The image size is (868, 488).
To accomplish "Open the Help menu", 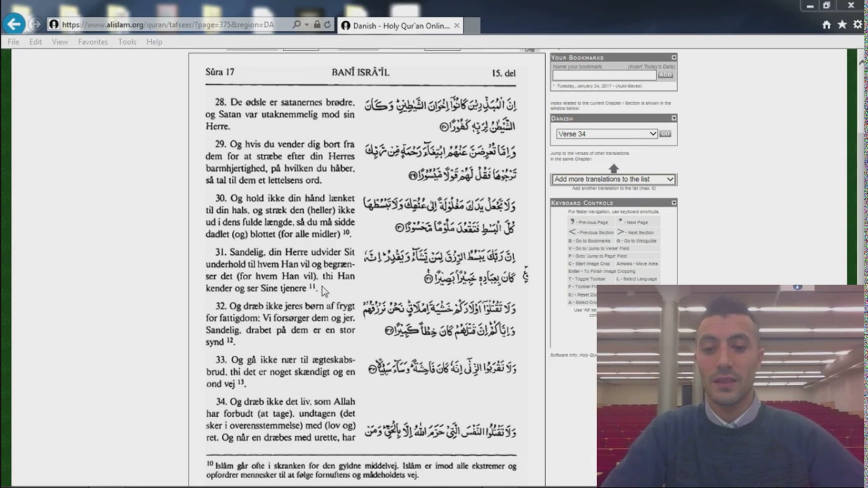I will (x=154, y=41).
